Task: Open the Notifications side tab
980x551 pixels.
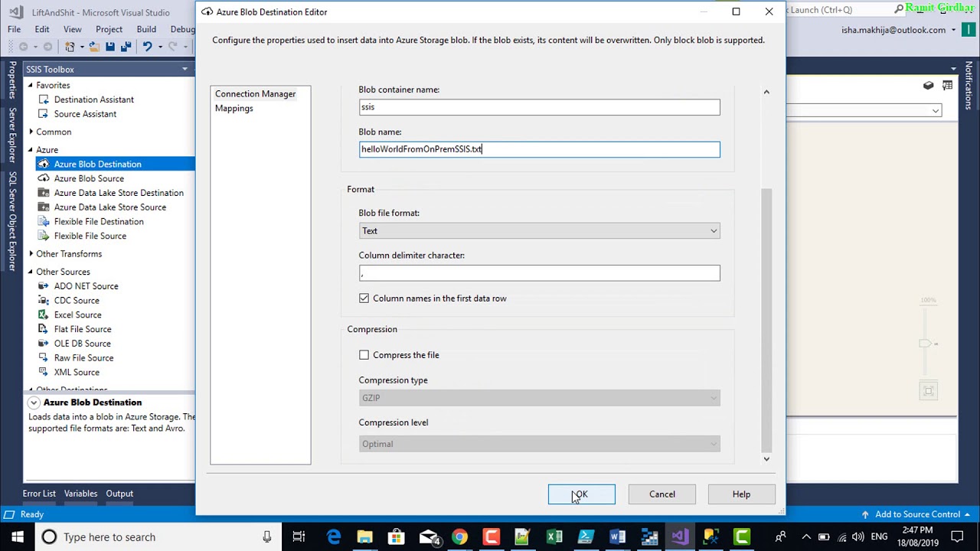Action: [x=969, y=85]
